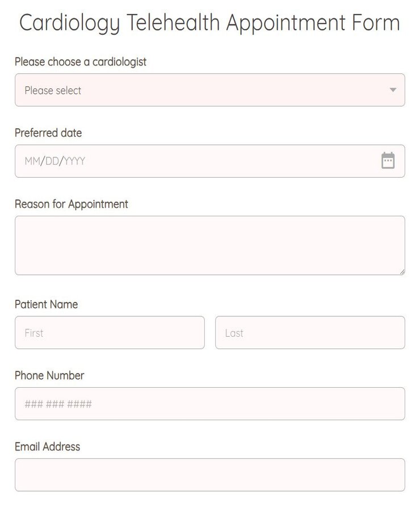Click the Cardiology Telehealth Appointment Form title
Viewport: 420px width, 511px height.
point(210,23)
